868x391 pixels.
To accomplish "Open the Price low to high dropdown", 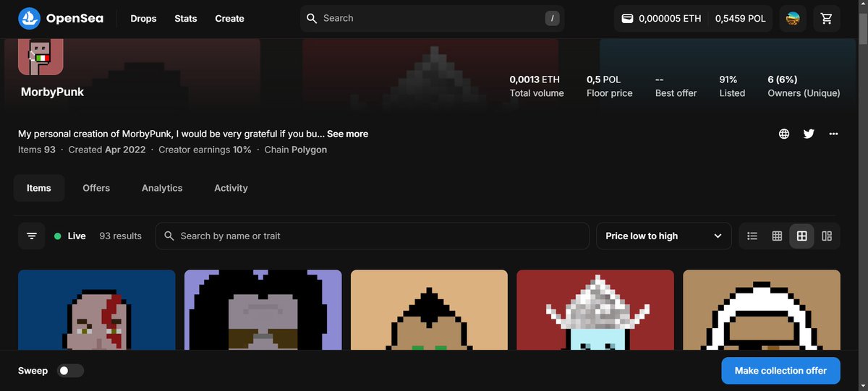I will click(663, 236).
